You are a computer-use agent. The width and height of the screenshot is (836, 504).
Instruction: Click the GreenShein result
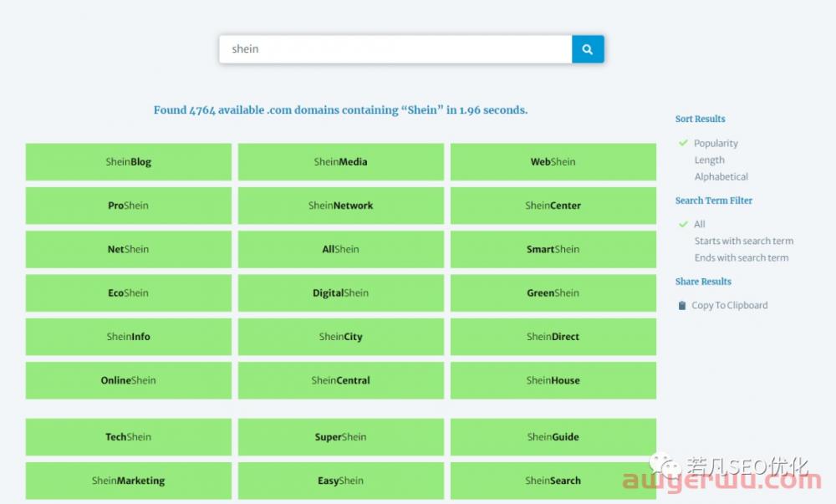click(x=553, y=293)
